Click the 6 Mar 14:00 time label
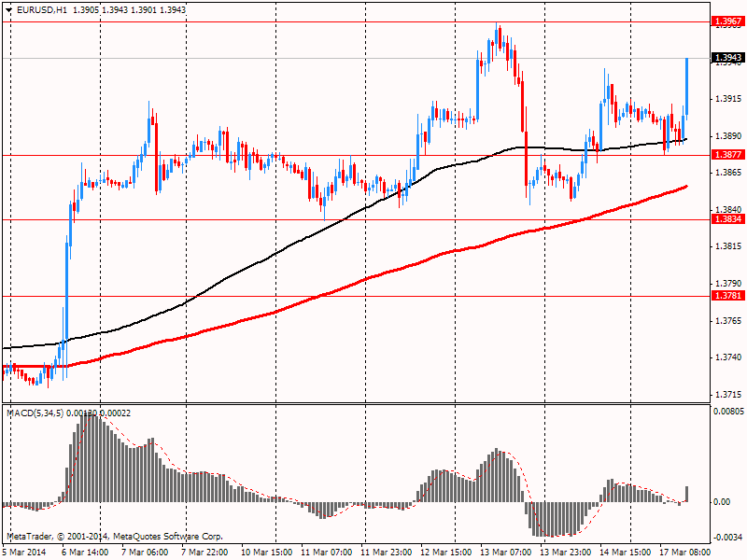Image resolution: width=747 pixels, height=560 pixels. pos(85,553)
